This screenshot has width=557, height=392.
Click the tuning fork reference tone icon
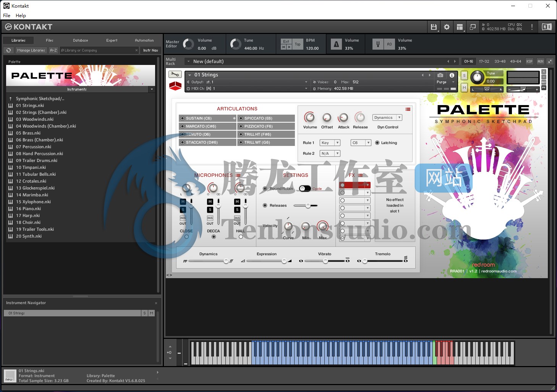tap(378, 44)
